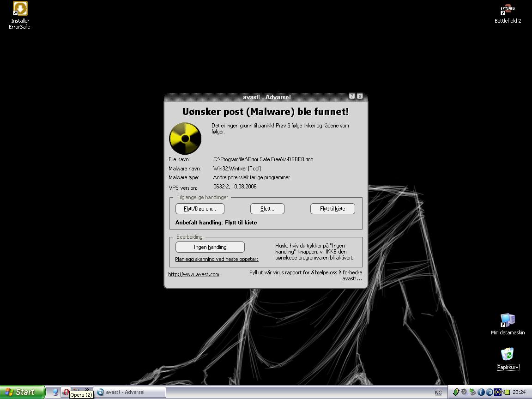
Task: Open the Fyll ut vår virus rapport link
Action: [306, 276]
